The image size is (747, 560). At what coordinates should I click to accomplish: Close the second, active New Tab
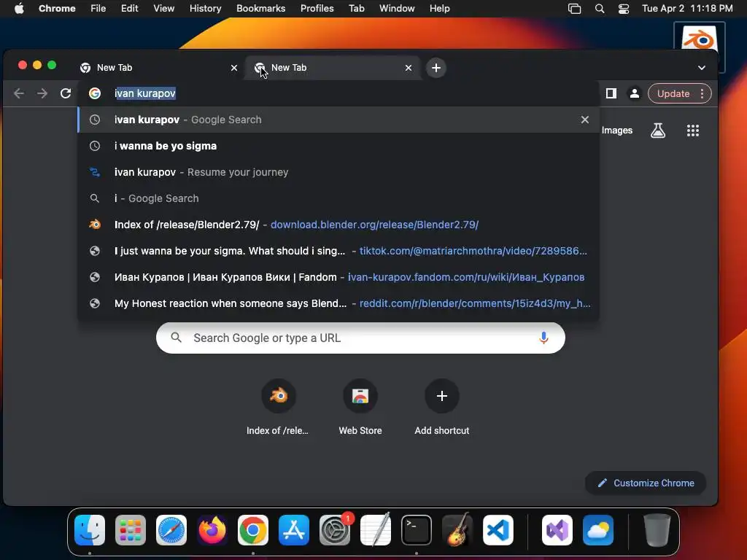coord(409,68)
